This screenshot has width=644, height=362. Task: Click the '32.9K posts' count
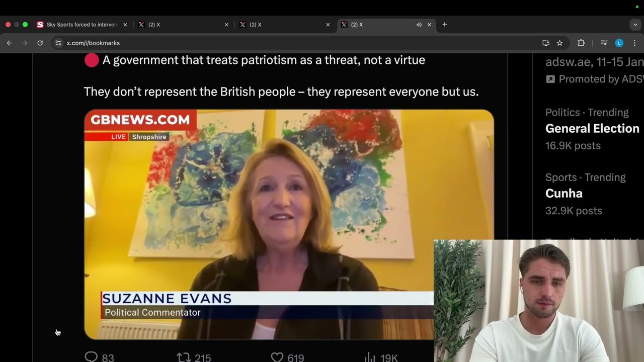(574, 211)
